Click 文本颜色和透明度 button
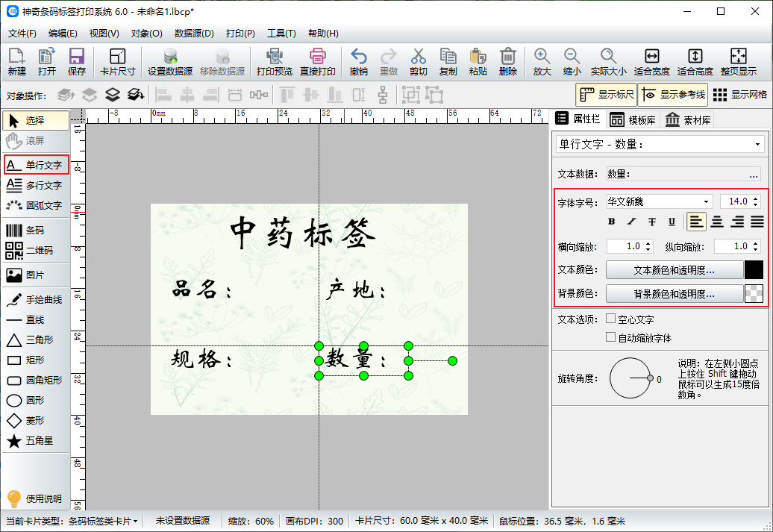The height and width of the screenshot is (532, 773). 674,269
